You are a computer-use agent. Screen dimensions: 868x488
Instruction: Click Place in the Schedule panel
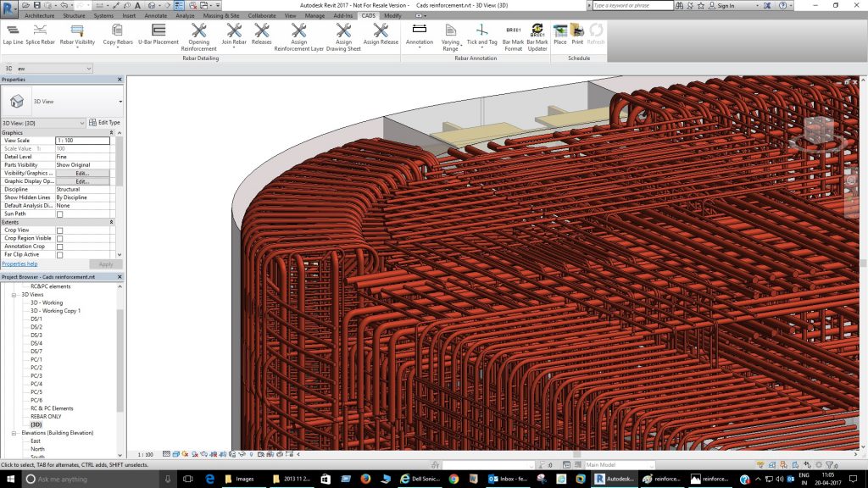pos(559,38)
